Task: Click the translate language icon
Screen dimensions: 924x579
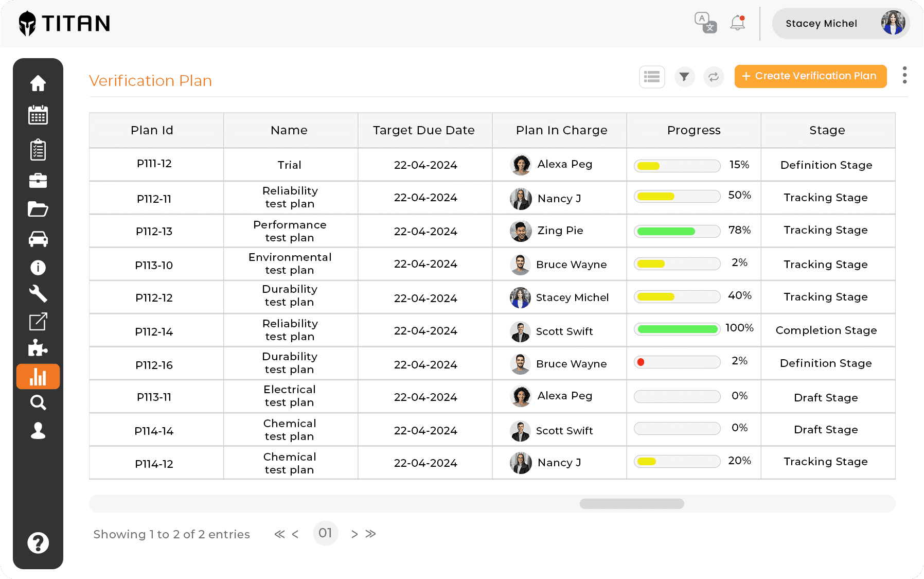Action: (x=705, y=23)
